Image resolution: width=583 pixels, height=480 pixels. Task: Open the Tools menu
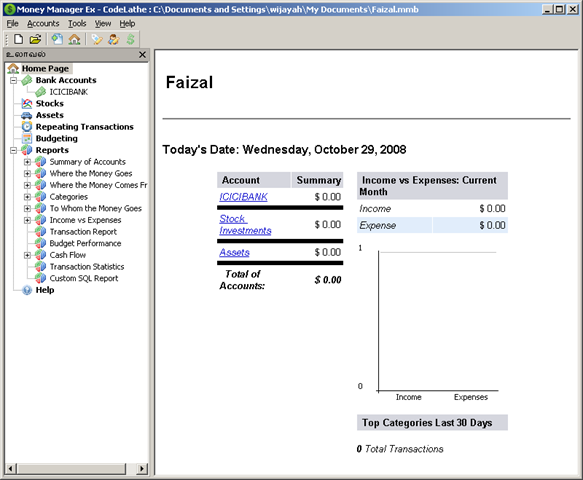[x=77, y=23]
